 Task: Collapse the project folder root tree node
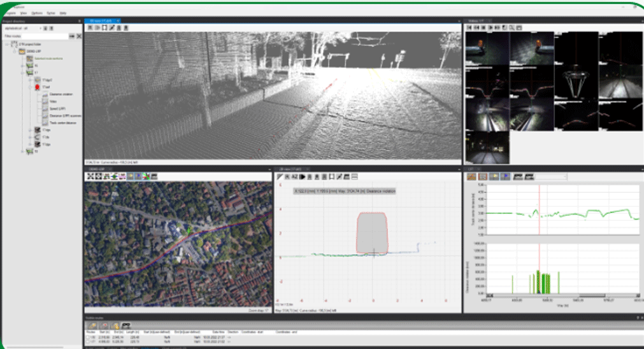(x=8, y=45)
